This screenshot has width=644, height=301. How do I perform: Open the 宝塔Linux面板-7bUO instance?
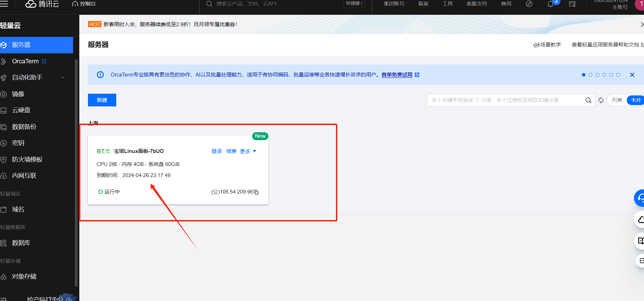coord(139,151)
